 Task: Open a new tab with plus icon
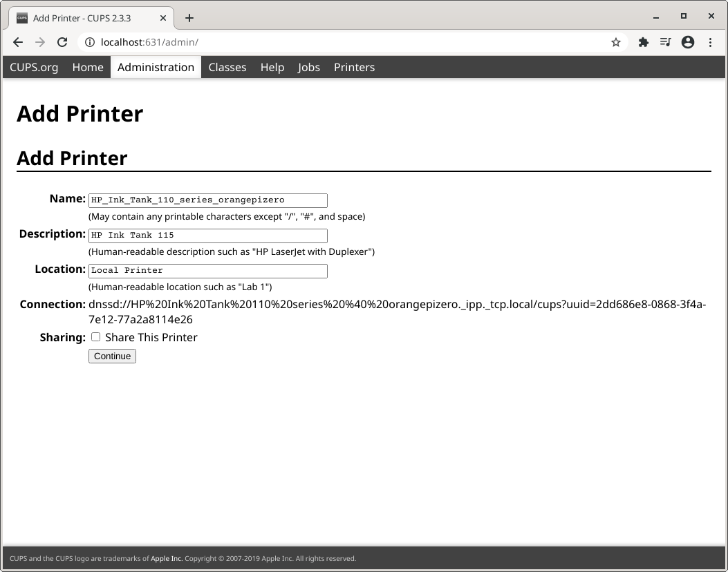click(189, 17)
